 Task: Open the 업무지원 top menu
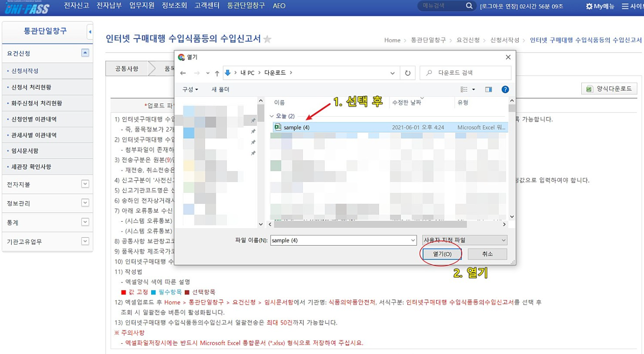click(x=142, y=6)
